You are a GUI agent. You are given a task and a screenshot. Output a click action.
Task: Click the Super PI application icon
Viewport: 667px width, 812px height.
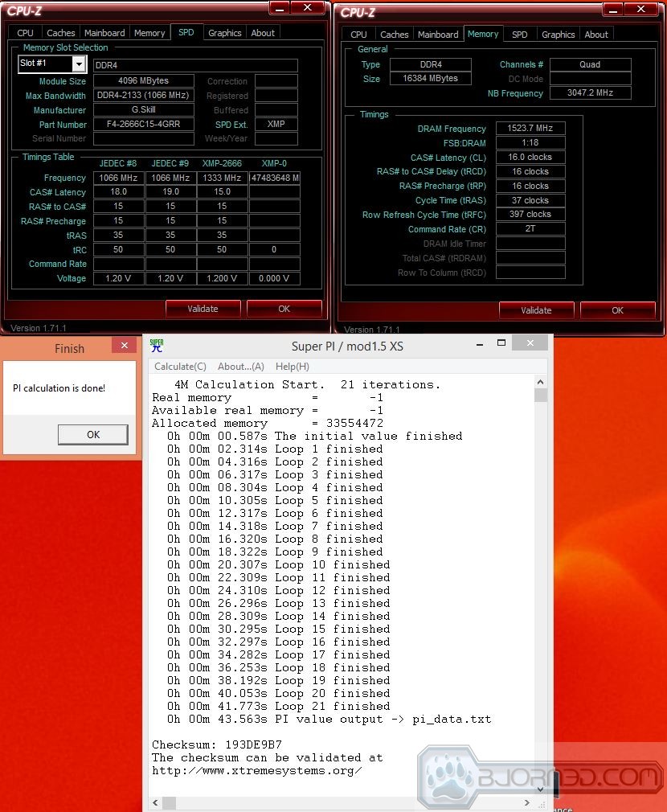pos(157,346)
